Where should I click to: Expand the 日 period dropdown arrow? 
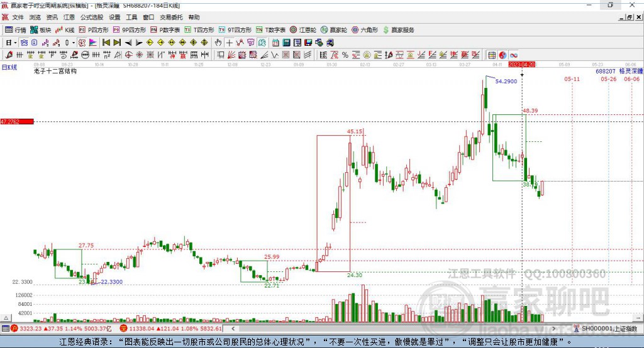15,43
